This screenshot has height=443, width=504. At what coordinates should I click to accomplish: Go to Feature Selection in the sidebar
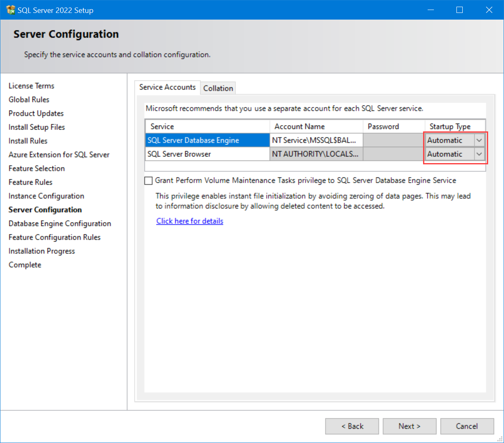[36, 168]
